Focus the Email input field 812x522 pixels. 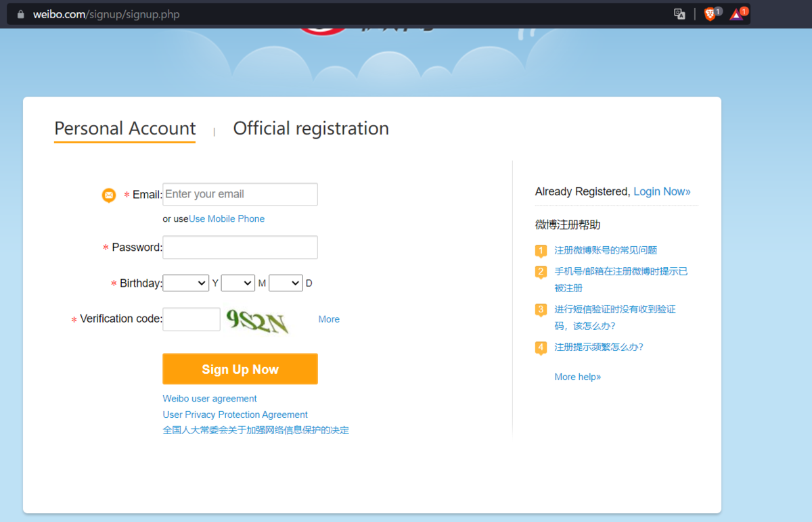pos(240,194)
